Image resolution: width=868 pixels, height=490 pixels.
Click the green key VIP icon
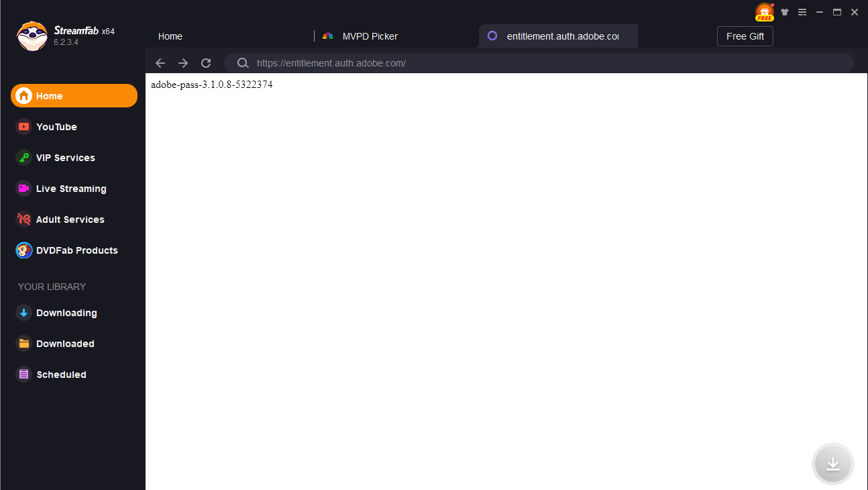coord(24,158)
